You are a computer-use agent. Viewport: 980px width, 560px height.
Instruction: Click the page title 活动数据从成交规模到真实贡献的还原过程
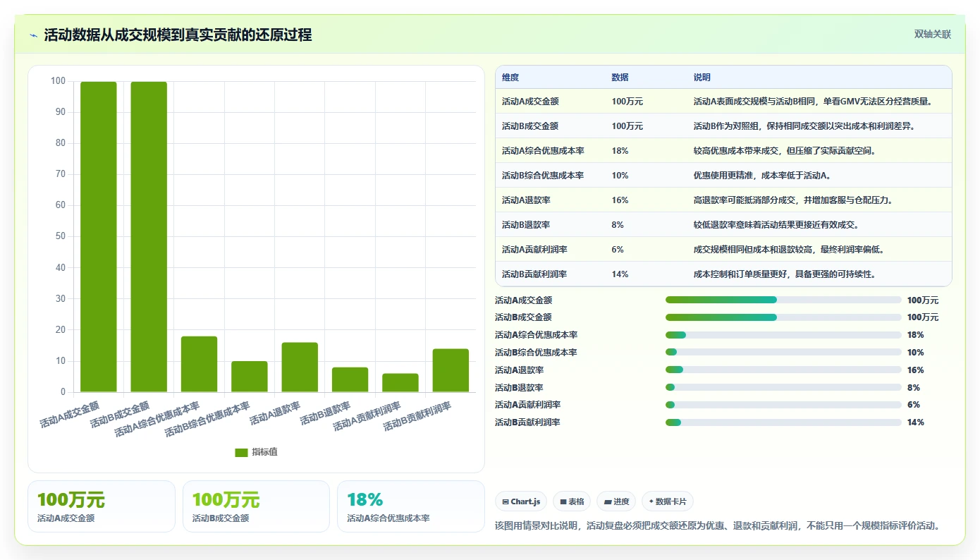(178, 35)
